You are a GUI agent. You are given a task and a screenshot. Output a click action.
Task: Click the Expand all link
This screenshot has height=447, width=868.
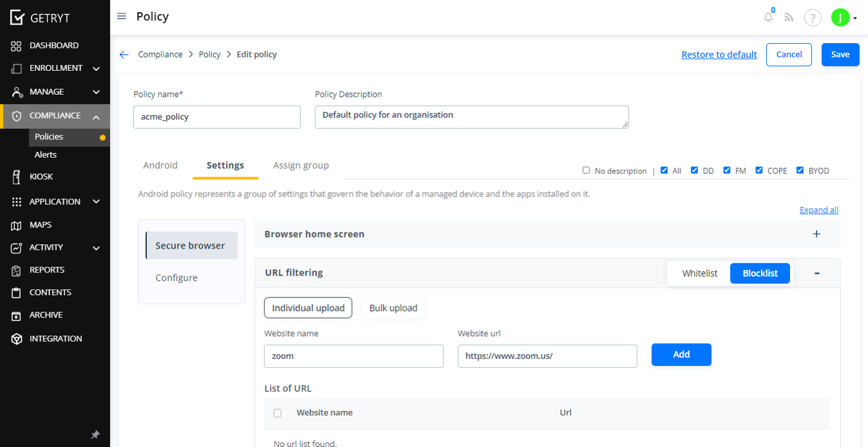tap(819, 210)
